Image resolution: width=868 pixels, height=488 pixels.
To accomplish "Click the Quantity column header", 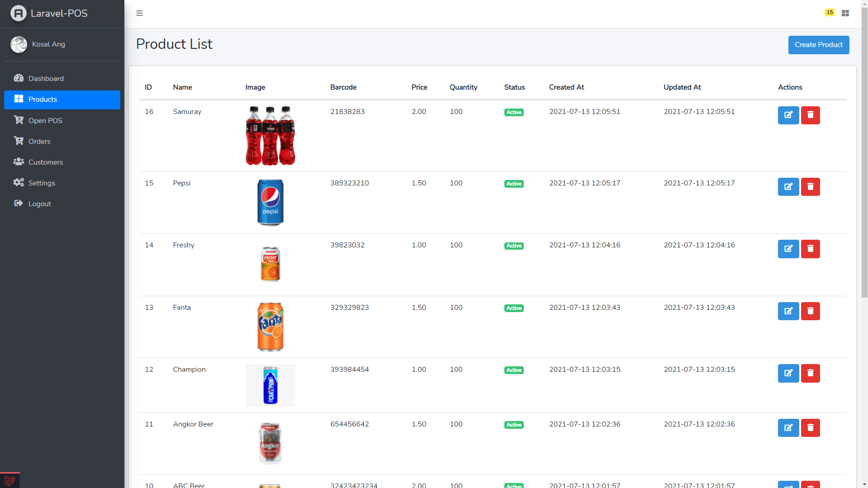I will pyautogui.click(x=463, y=87).
